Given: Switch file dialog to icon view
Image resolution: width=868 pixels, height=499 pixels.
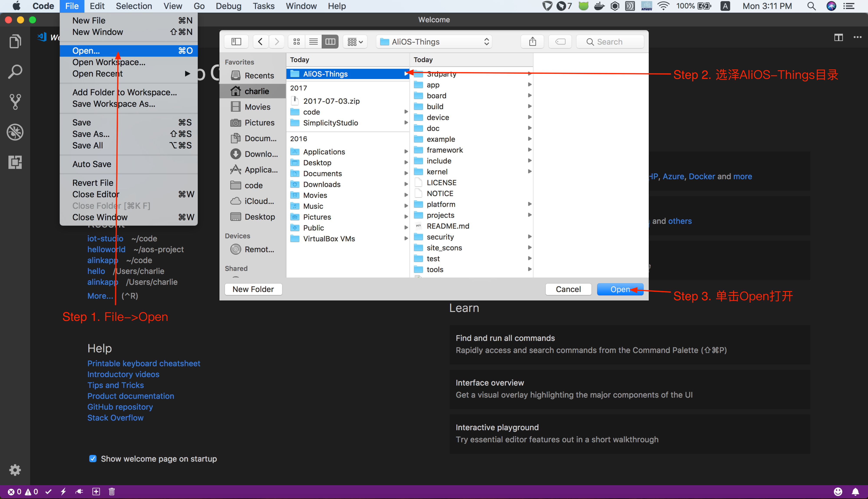Looking at the screenshot, I should coord(296,42).
